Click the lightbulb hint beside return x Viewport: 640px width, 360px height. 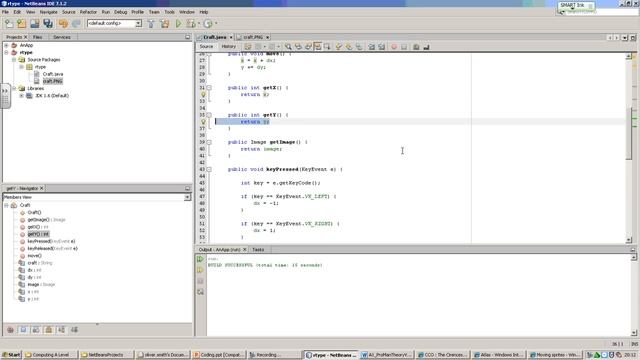[203, 95]
